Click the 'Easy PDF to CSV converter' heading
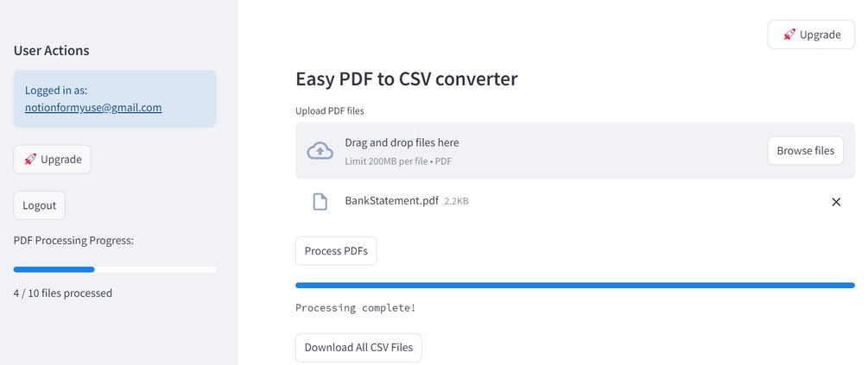The width and height of the screenshot is (868, 365). click(x=406, y=79)
